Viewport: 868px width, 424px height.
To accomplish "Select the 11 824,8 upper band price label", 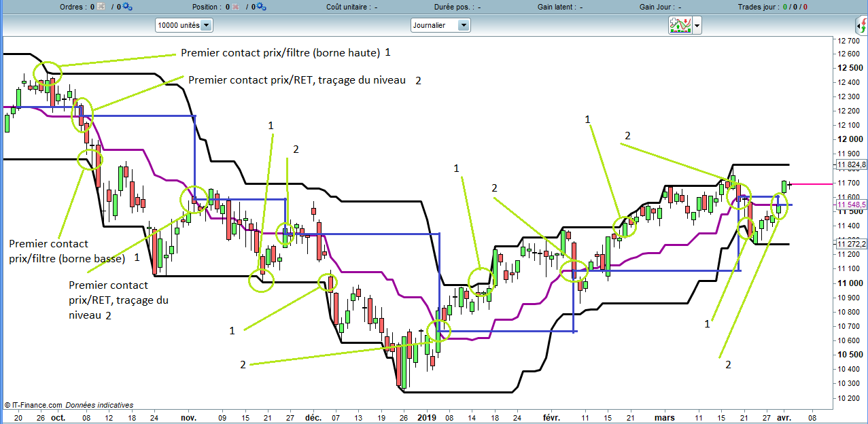I will [x=852, y=165].
